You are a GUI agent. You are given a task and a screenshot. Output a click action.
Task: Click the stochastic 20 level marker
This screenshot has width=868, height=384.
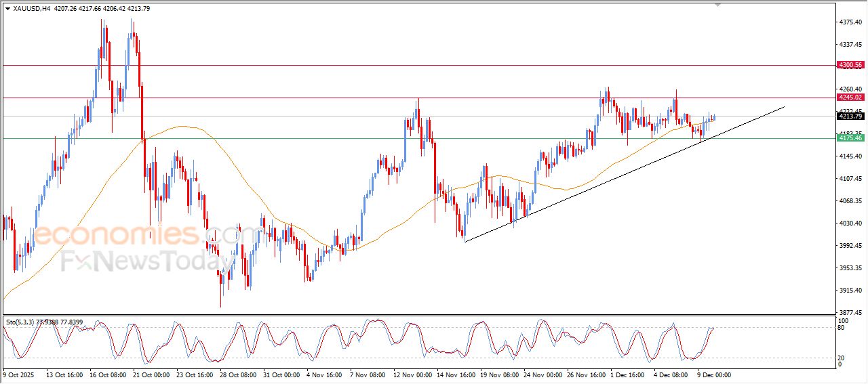click(844, 357)
